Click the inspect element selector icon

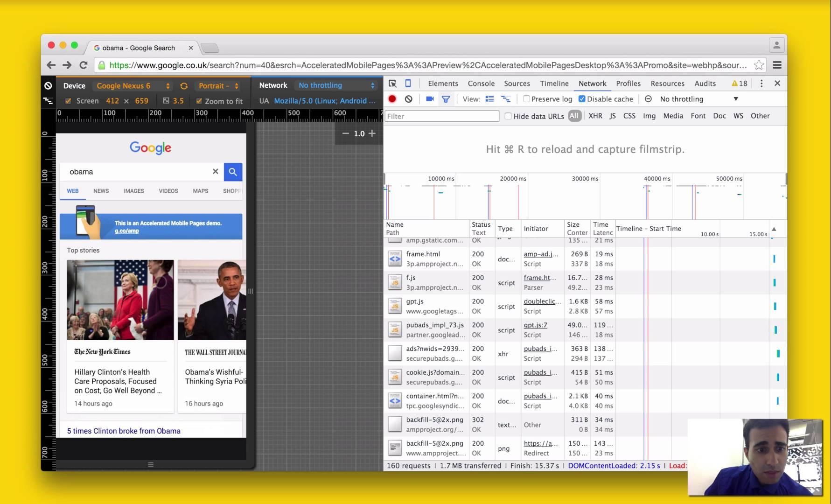392,84
